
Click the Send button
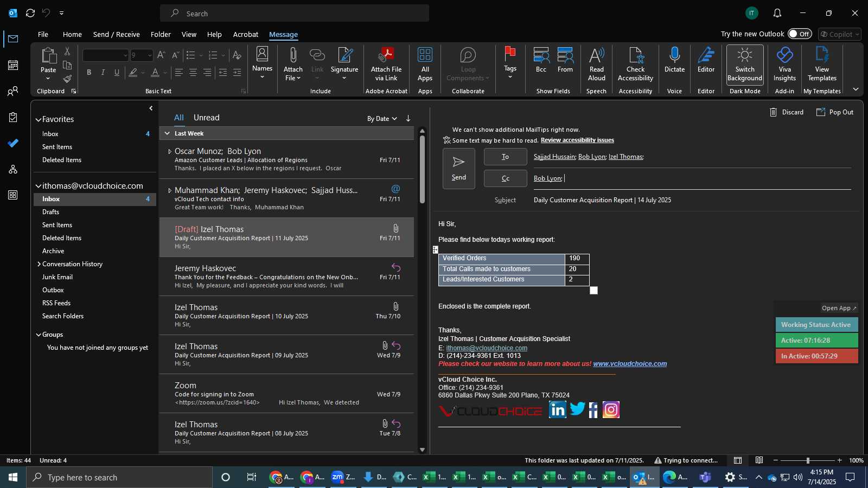point(459,169)
